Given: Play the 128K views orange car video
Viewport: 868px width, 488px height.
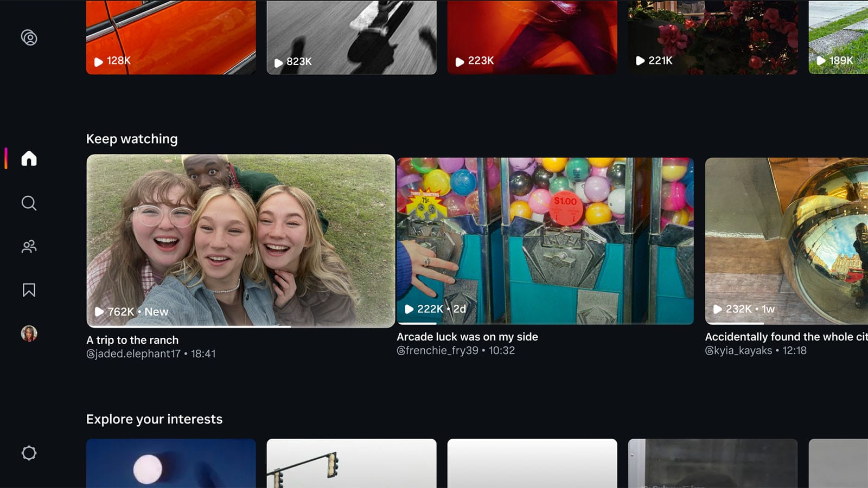Looking at the screenshot, I should point(171,37).
